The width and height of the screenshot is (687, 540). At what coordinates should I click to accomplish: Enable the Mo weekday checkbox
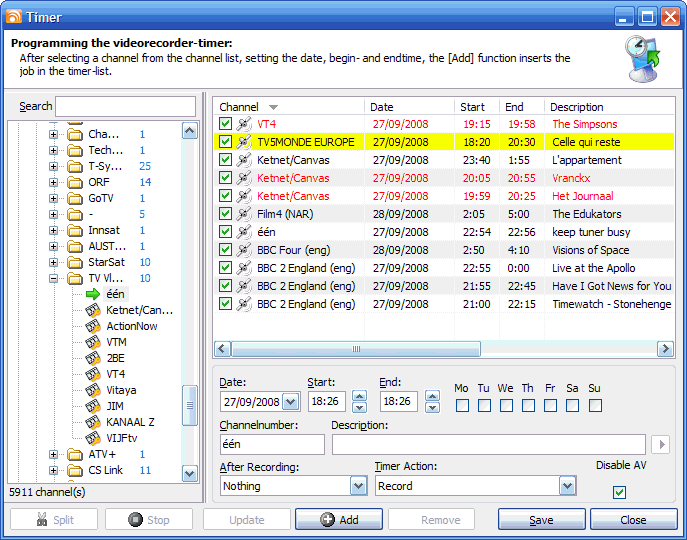461,405
